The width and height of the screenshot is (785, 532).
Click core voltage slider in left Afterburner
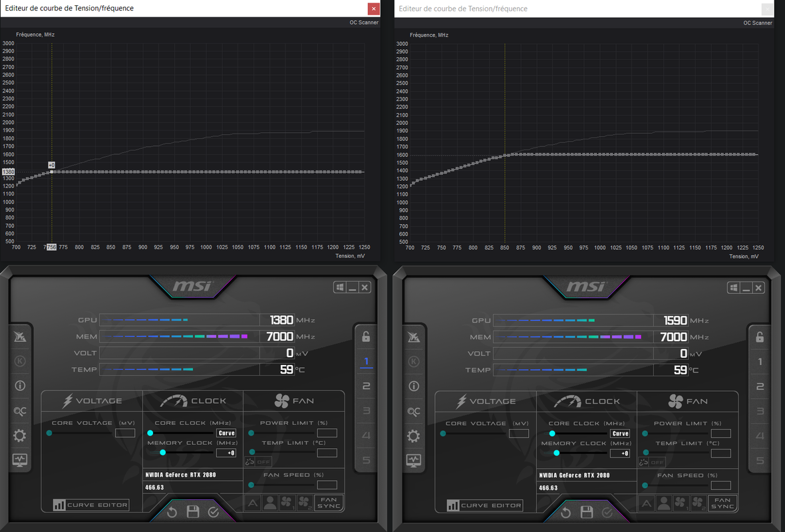coord(80,433)
